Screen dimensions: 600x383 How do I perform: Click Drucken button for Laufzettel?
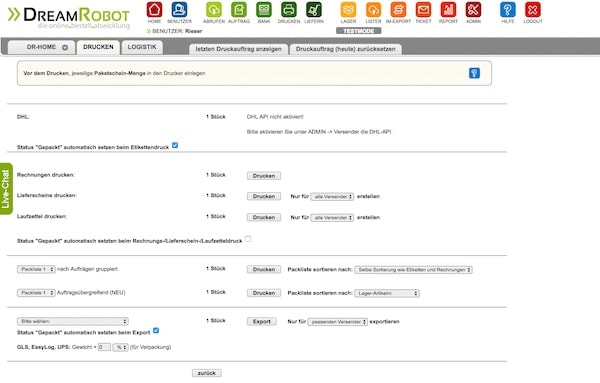click(x=264, y=217)
